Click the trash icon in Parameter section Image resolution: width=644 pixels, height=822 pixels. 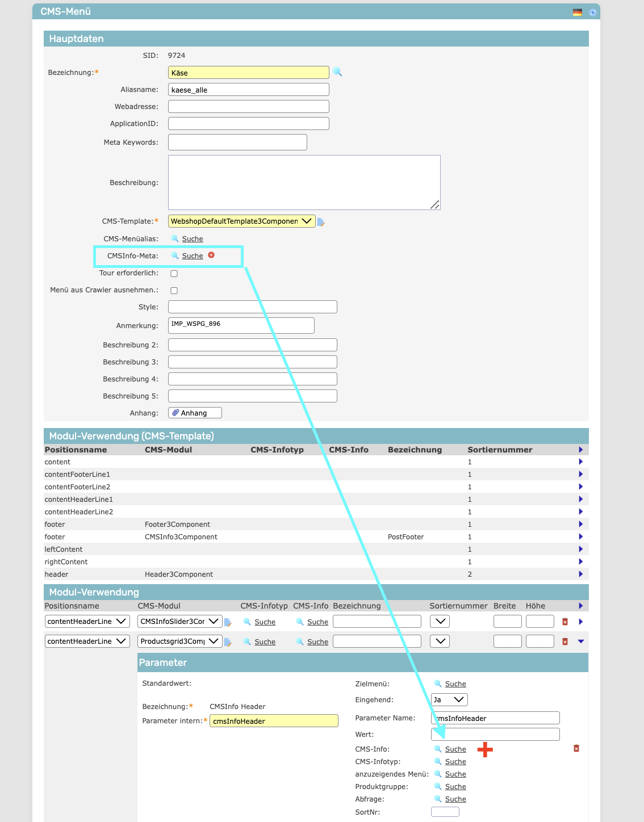(576, 748)
